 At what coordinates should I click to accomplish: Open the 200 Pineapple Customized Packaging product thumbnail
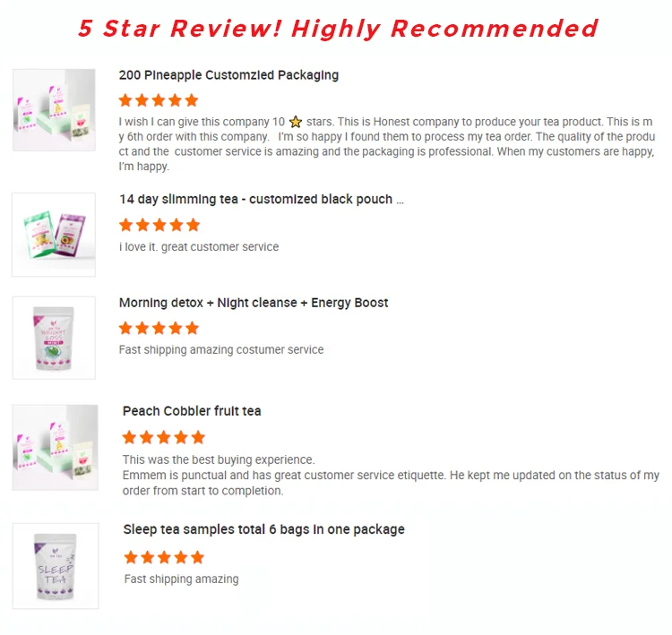coord(54,109)
